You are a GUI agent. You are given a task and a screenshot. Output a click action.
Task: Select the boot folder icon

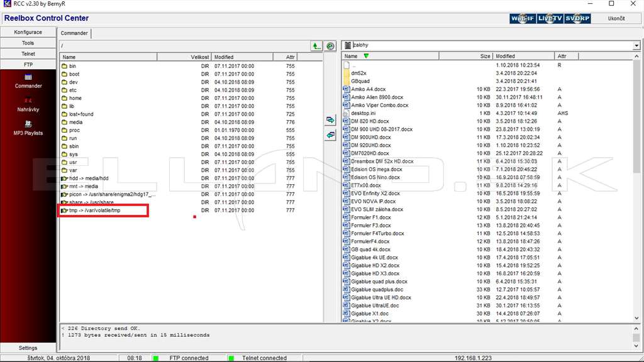point(65,74)
